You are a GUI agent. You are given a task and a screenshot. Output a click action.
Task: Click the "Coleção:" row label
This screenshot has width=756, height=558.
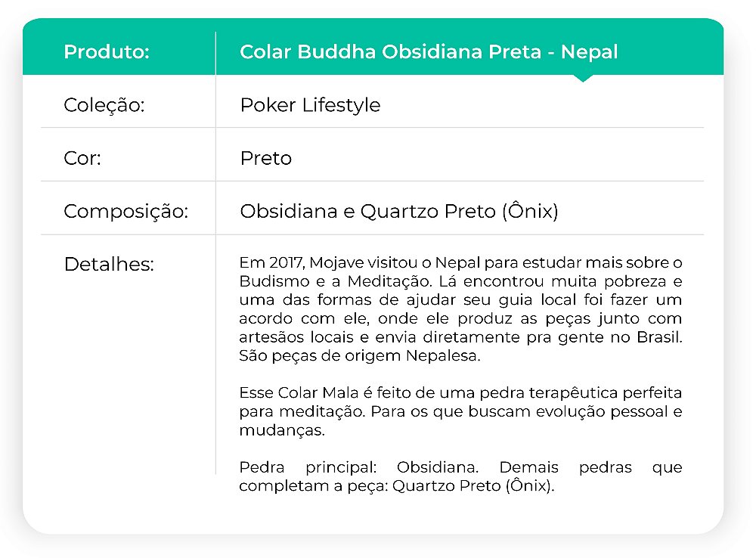point(104,105)
